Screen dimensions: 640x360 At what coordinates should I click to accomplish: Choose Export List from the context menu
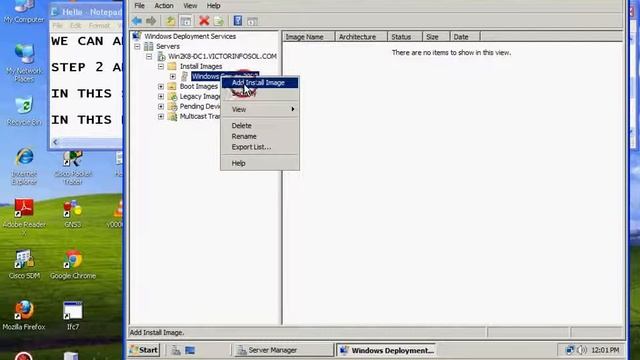coord(260,147)
